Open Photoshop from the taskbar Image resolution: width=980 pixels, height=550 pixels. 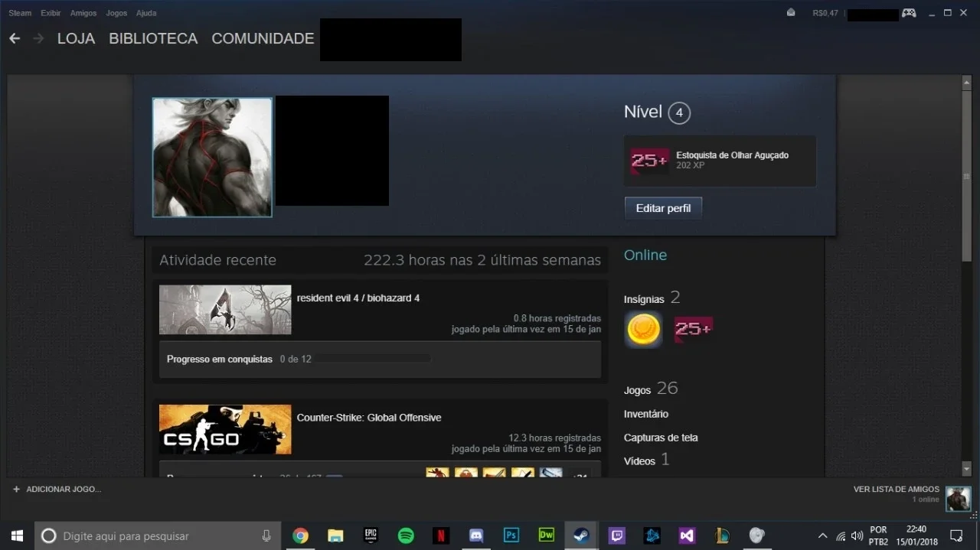tap(511, 535)
